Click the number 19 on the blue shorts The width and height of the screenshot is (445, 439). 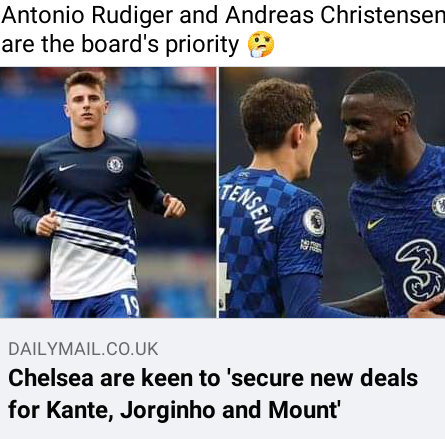click(x=130, y=305)
